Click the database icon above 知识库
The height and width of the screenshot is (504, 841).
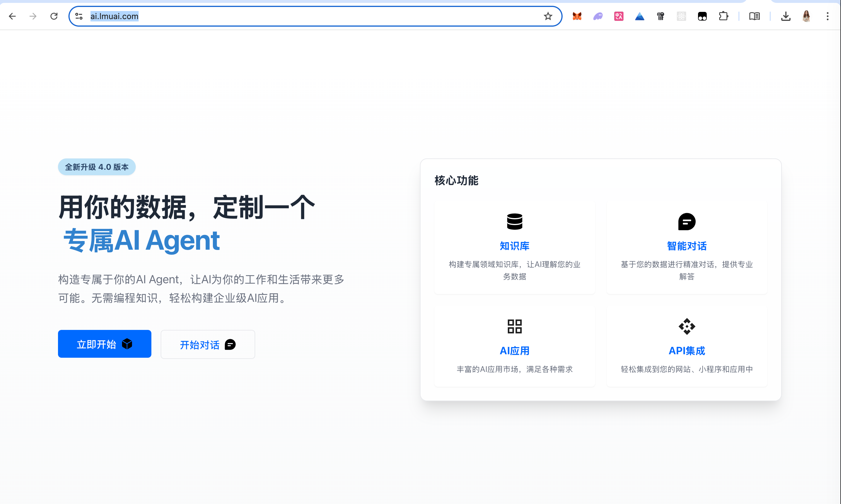click(514, 221)
